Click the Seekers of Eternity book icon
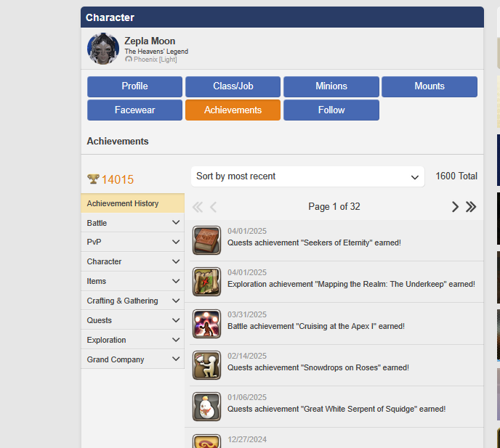The image size is (500, 448). pyautogui.click(x=206, y=240)
